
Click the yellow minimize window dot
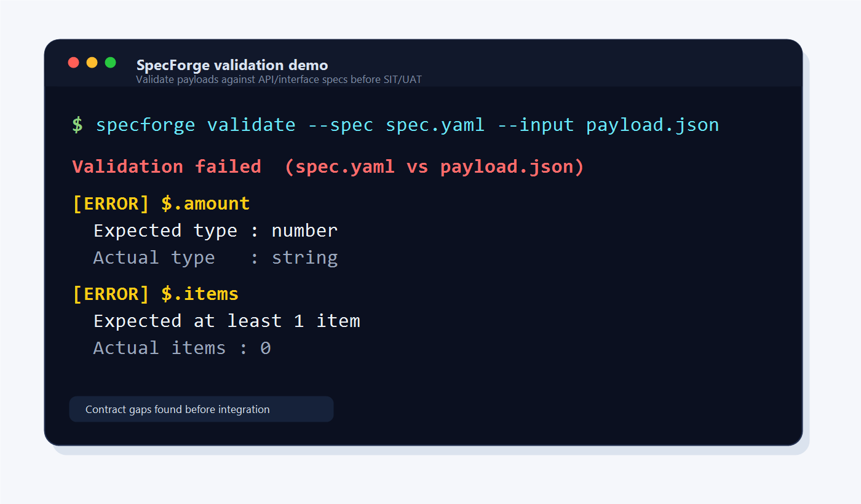coord(92,62)
